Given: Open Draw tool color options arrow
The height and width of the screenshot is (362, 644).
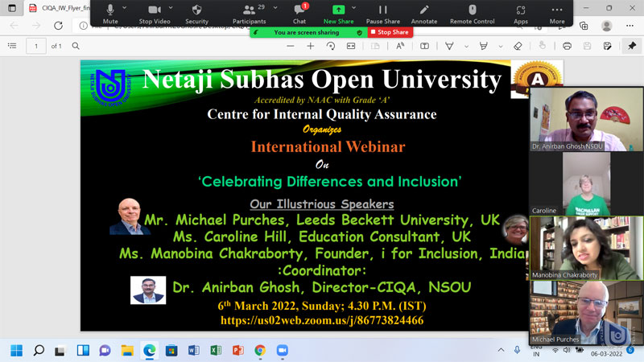Looking at the screenshot, I should coord(466,47).
